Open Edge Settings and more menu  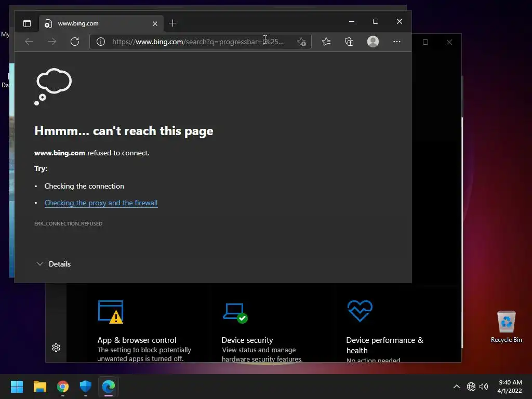coord(396,42)
